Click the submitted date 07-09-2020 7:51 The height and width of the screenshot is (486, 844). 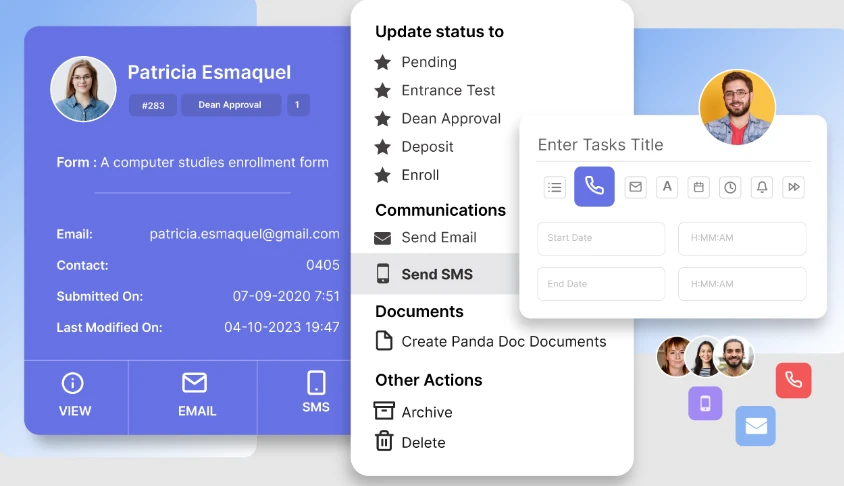(286, 296)
